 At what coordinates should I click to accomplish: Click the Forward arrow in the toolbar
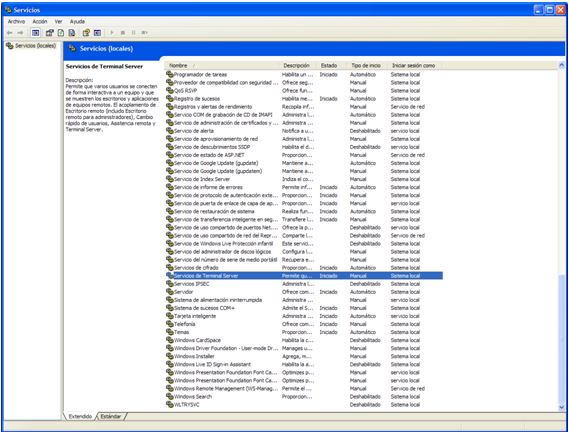pyautogui.click(x=20, y=33)
